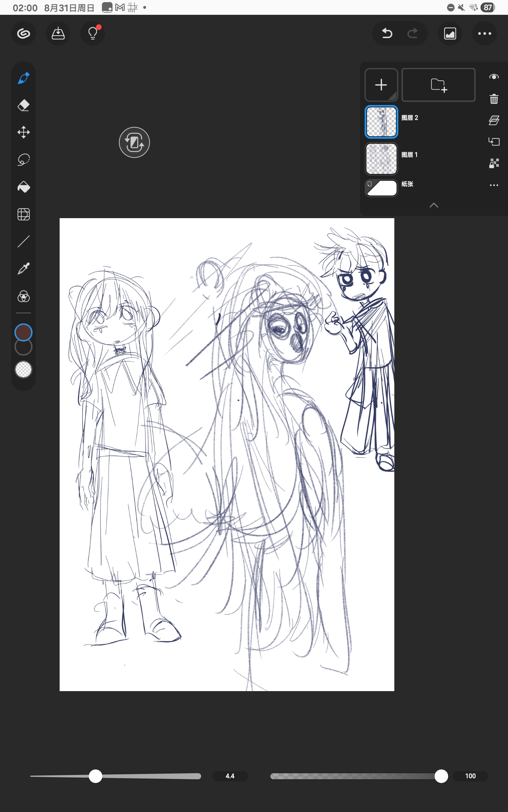Select the straight Line tool
The height and width of the screenshot is (812, 508).
(x=24, y=242)
